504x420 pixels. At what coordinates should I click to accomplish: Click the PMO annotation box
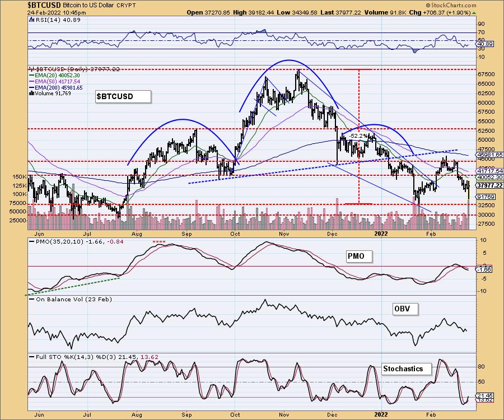(359, 256)
